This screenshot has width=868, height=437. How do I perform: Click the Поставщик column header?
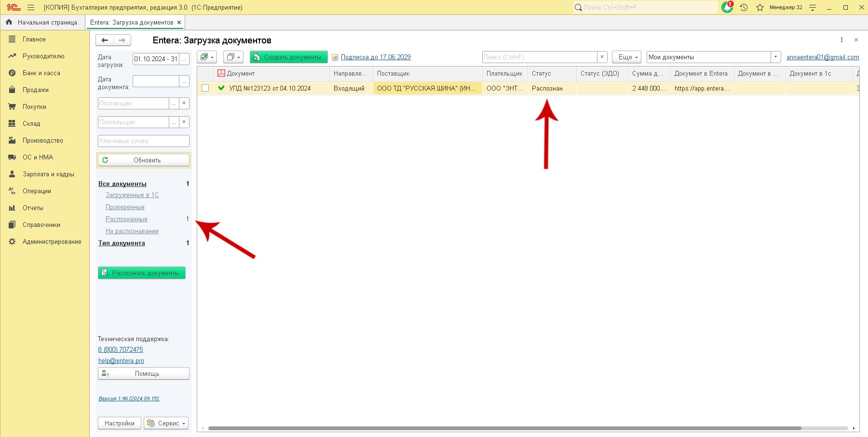click(x=427, y=73)
